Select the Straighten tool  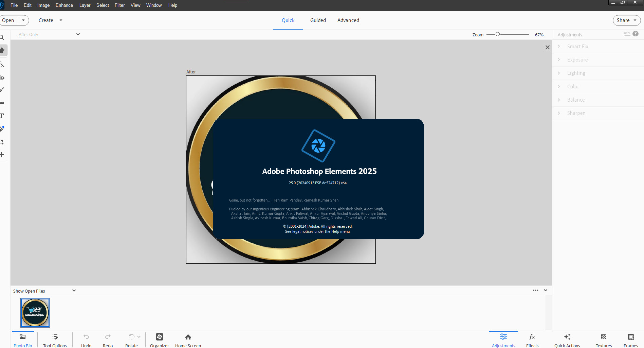2,103
